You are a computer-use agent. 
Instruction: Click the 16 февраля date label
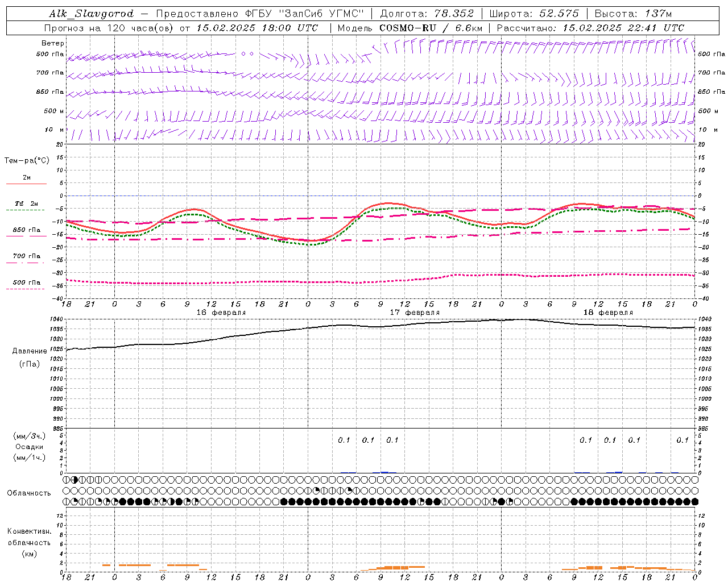(221, 313)
